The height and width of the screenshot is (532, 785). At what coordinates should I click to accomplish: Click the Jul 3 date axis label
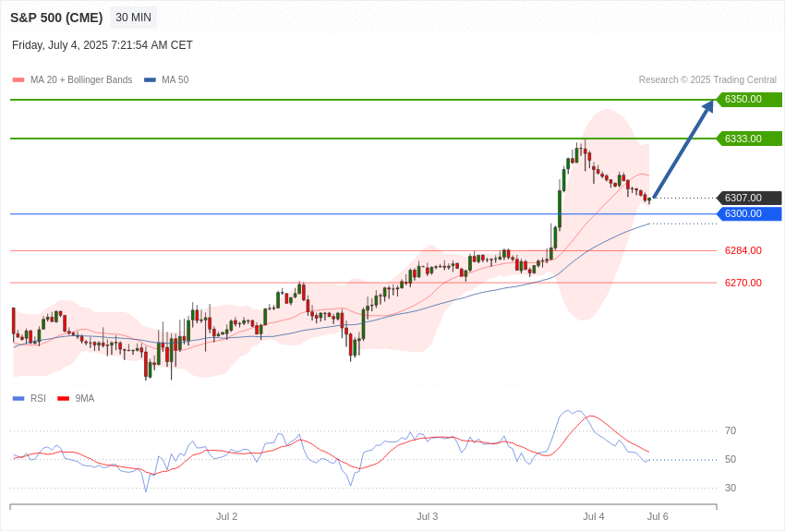pyautogui.click(x=427, y=516)
